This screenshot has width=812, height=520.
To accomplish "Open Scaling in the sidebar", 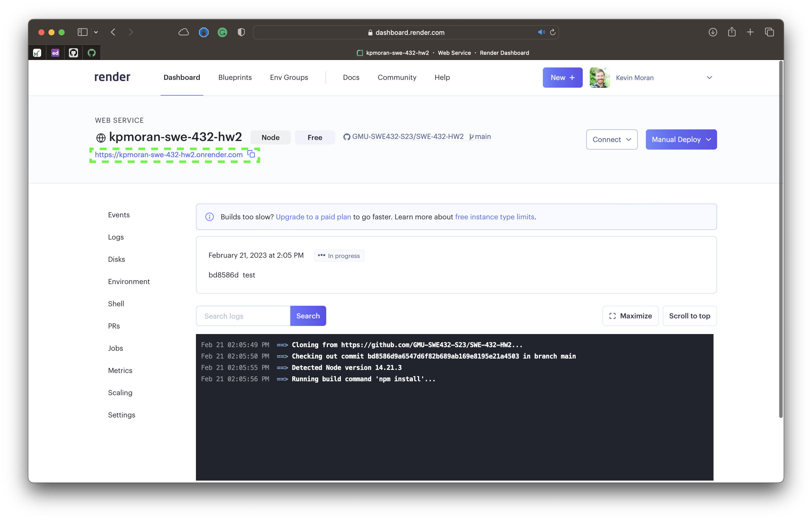I will coord(120,393).
